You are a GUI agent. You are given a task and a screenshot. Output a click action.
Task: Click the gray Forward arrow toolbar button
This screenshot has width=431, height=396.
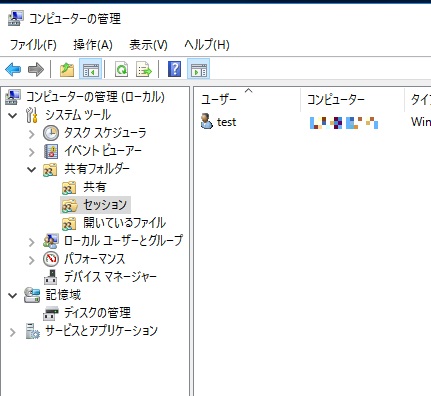(x=36, y=69)
